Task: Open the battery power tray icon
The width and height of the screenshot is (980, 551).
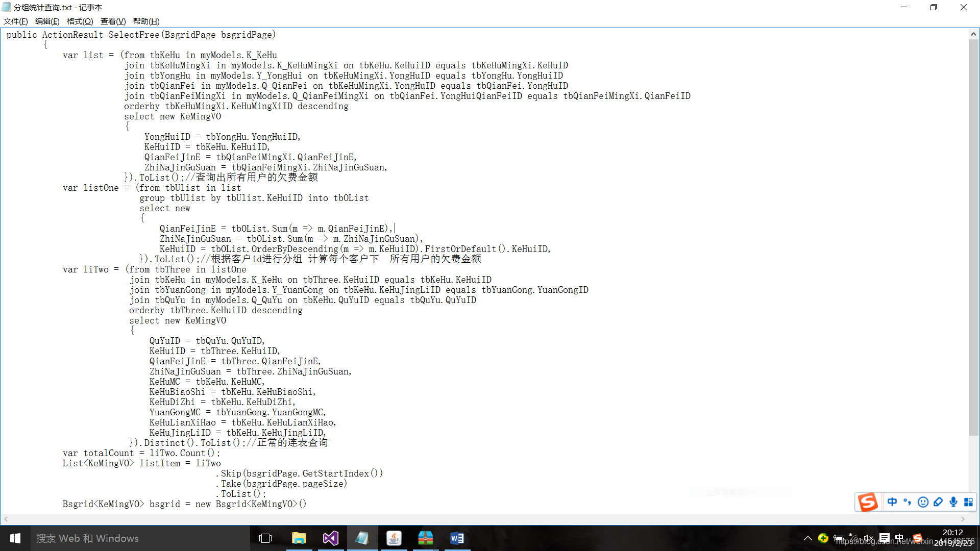Action: coord(838,538)
